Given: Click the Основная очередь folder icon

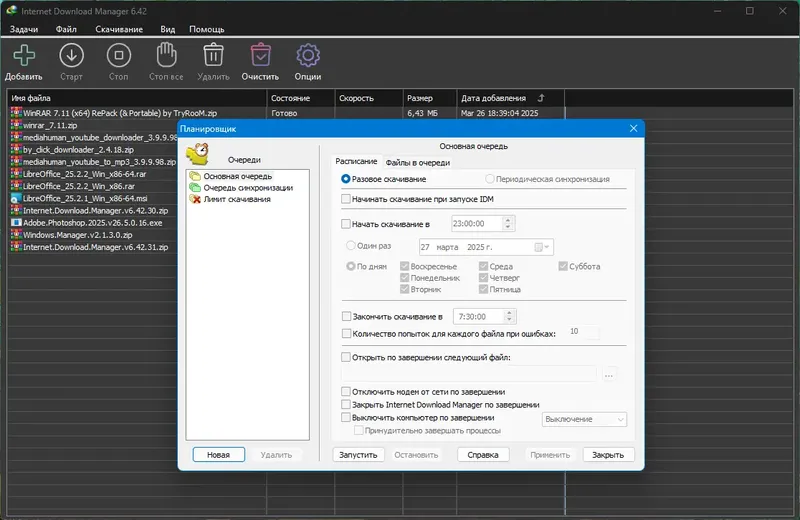Looking at the screenshot, I should point(195,176).
